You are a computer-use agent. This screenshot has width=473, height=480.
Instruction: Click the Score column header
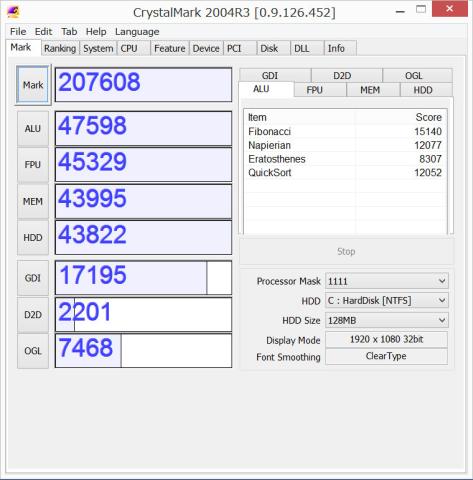[400, 117]
